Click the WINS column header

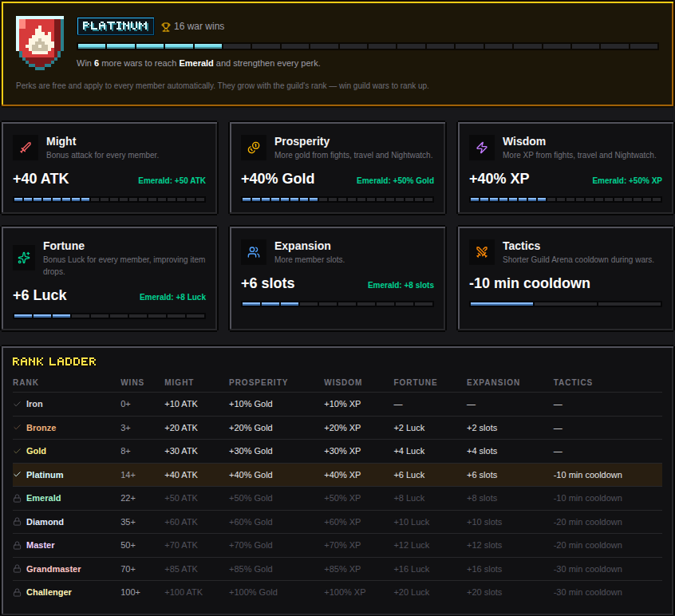(x=132, y=382)
